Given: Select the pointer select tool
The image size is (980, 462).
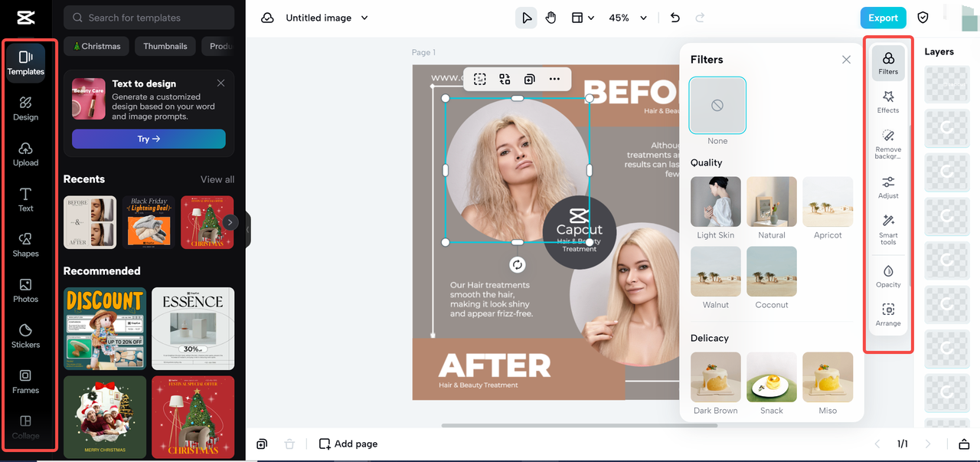Looking at the screenshot, I should tap(526, 18).
